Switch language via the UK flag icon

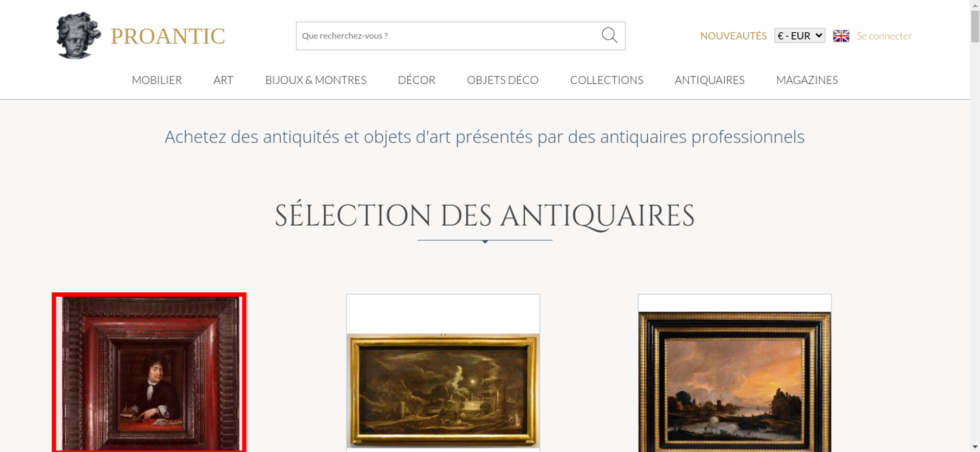click(x=841, y=36)
